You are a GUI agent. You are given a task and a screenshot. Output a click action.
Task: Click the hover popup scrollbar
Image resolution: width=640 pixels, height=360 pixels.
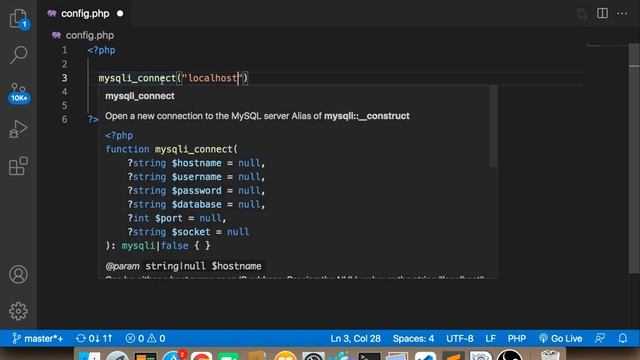click(x=493, y=126)
